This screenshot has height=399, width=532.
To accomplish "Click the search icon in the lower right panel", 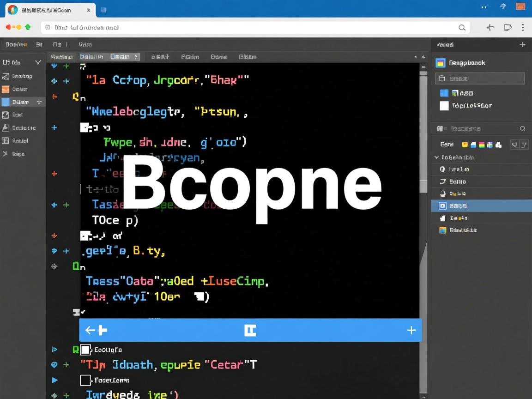I will 522,129.
